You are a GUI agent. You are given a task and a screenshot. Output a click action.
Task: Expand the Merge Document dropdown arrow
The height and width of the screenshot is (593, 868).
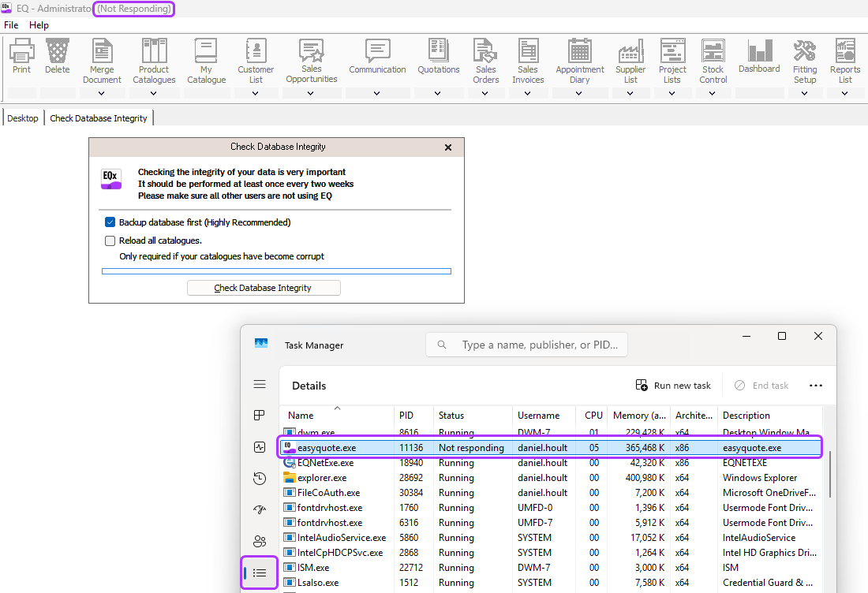(102, 94)
